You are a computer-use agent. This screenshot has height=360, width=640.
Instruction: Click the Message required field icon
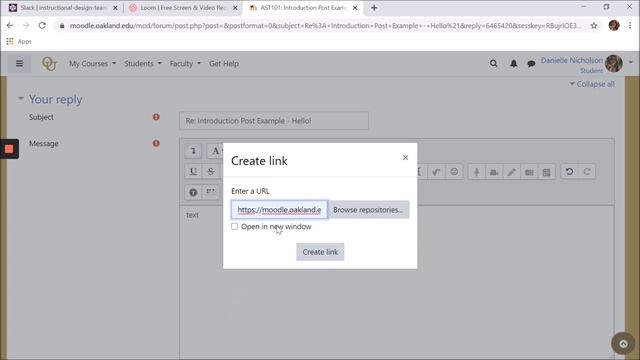coord(156,143)
